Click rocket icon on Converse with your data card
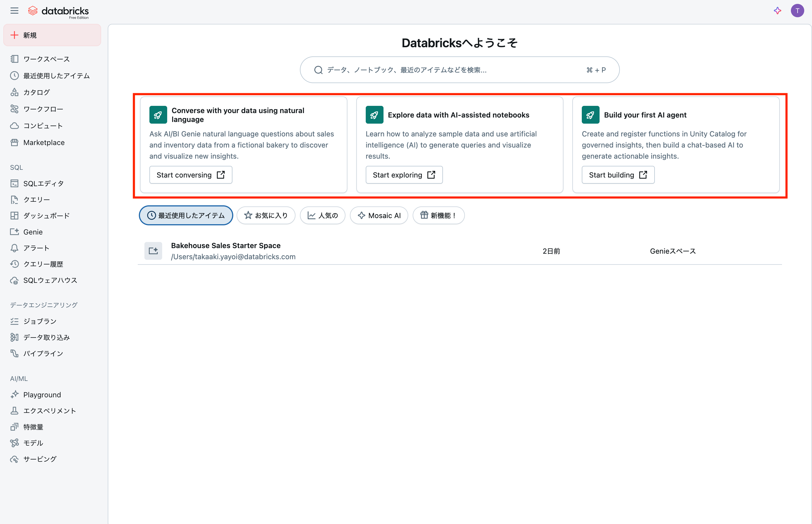Viewport: 812px width, 524px height. [x=158, y=115]
